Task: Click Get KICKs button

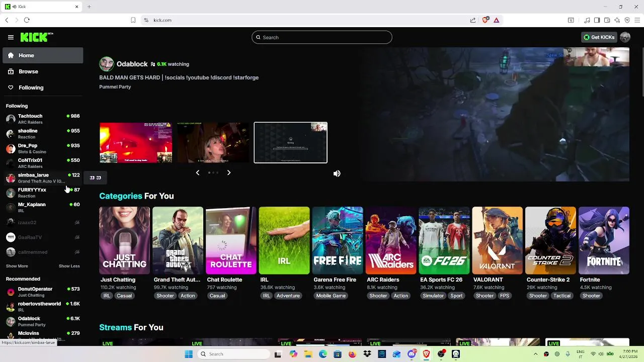Action: [x=599, y=37]
